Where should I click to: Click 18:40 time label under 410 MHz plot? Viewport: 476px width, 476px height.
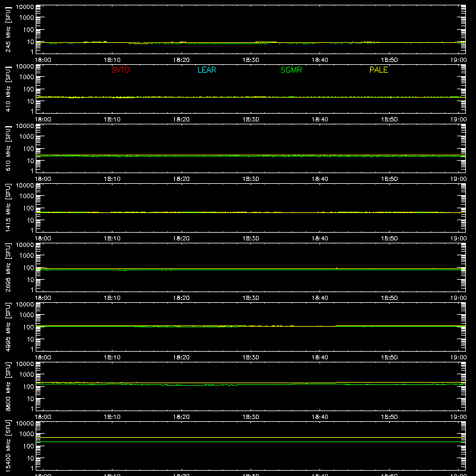(320, 120)
